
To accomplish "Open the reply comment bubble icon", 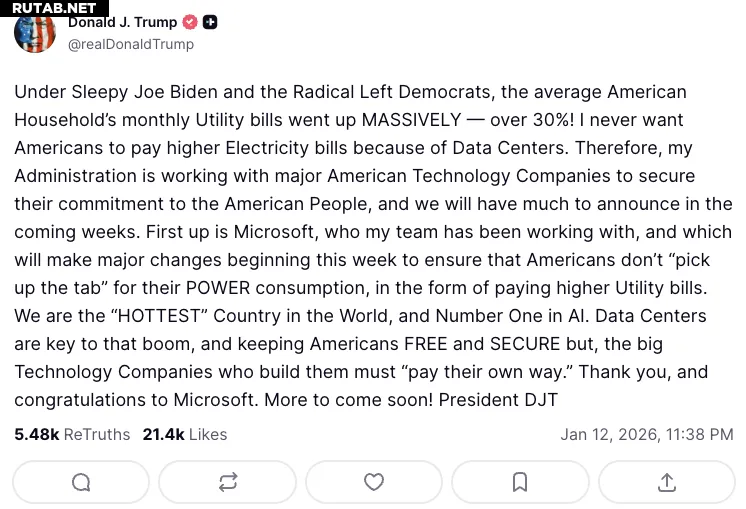I will [81, 482].
